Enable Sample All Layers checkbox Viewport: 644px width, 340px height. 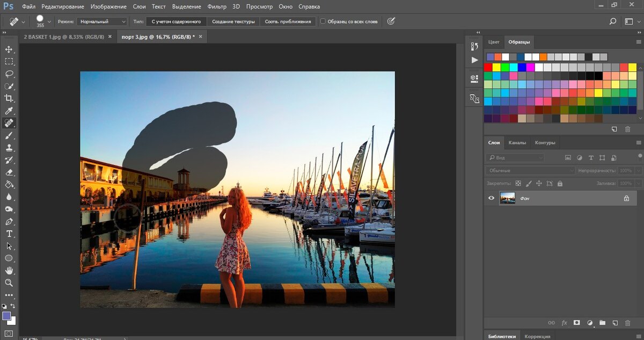(x=323, y=21)
